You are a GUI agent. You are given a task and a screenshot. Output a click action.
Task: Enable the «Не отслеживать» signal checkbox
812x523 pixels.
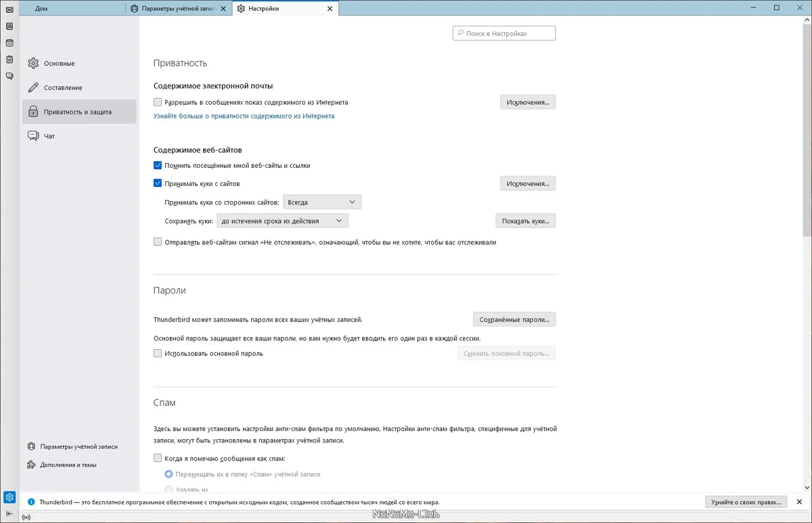point(158,242)
